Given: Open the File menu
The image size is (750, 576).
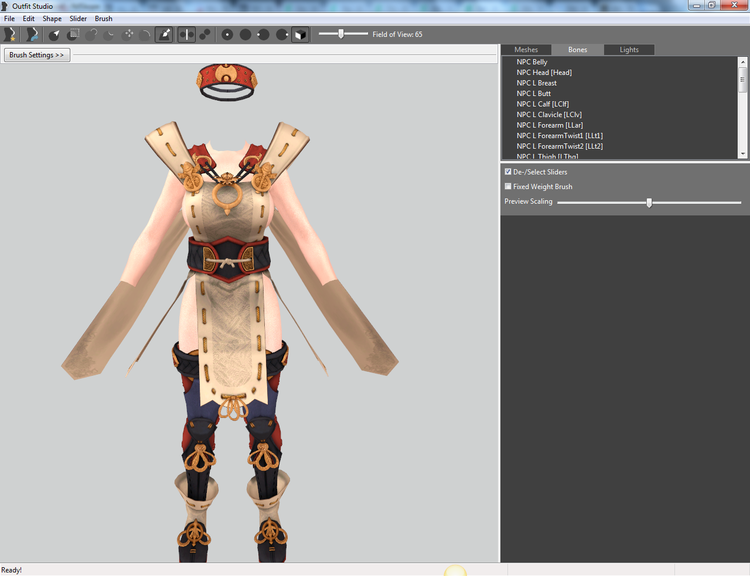Looking at the screenshot, I should tap(9, 19).
